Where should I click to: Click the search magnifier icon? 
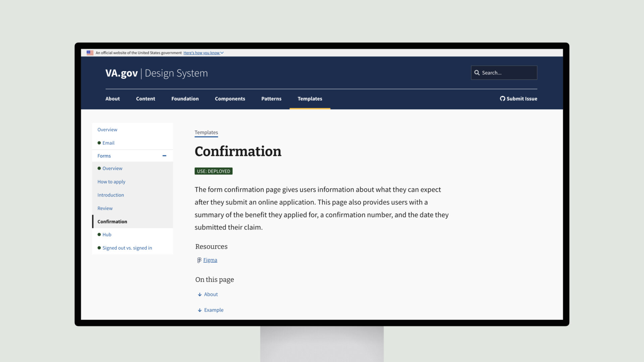pos(477,72)
